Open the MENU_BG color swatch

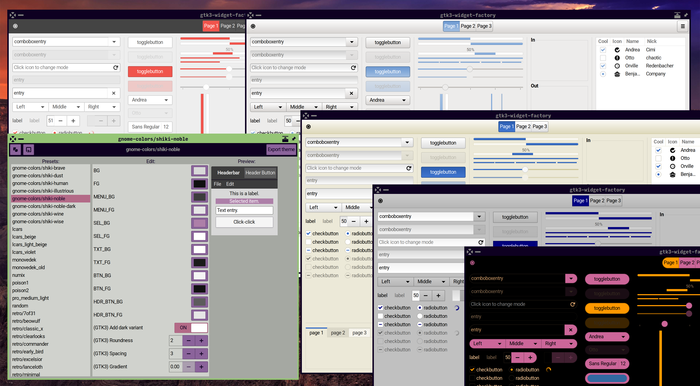[x=200, y=197]
